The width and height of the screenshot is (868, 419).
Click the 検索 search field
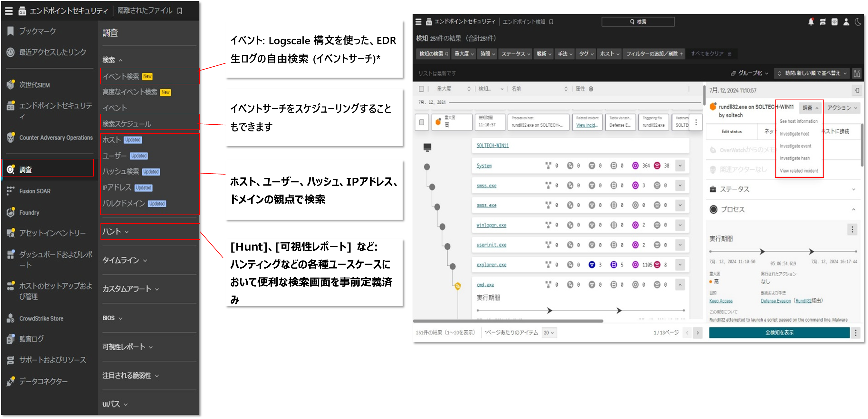638,22
